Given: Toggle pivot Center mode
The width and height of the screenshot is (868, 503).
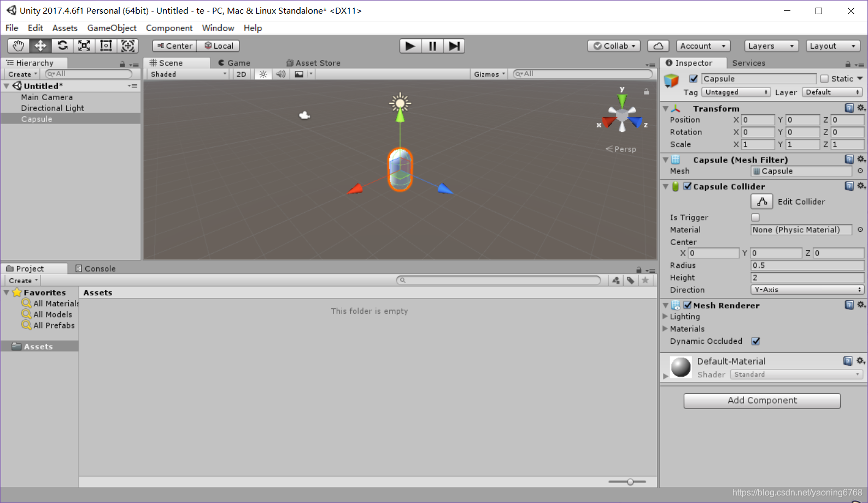Looking at the screenshot, I should [174, 46].
